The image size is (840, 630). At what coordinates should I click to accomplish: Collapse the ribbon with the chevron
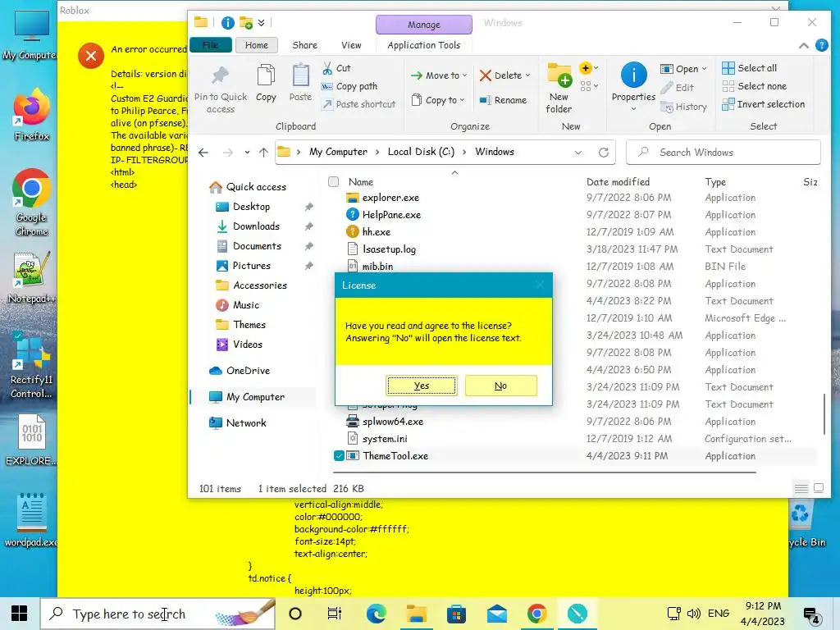click(x=804, y=46)
